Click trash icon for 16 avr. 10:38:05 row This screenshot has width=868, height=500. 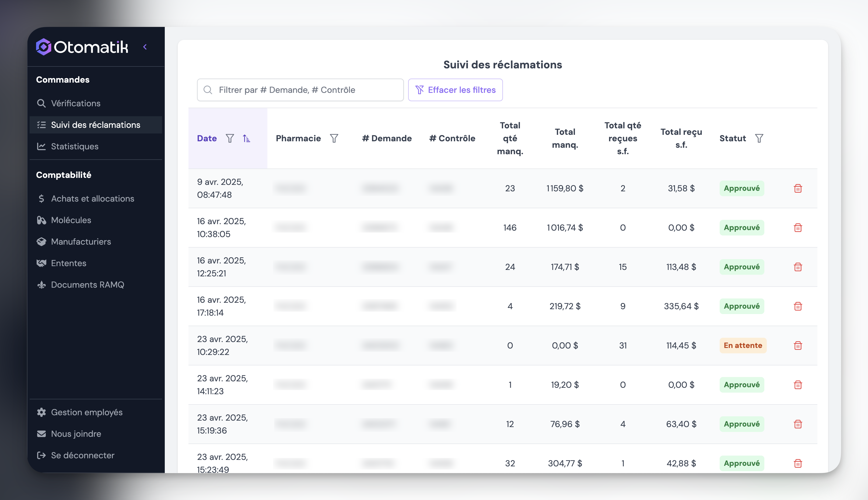[x=797, y=228]
